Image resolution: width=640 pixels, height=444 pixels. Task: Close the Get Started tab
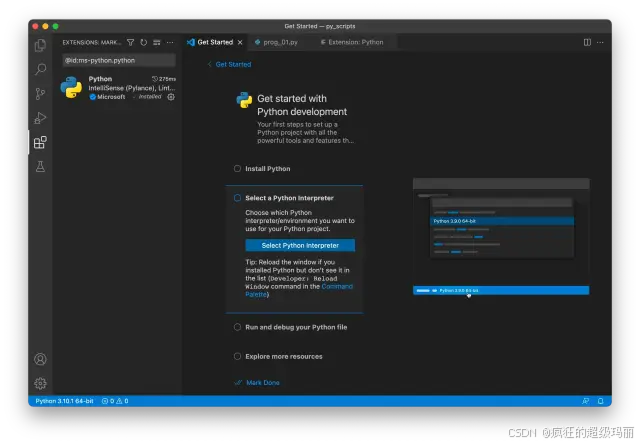pos(240,42)
